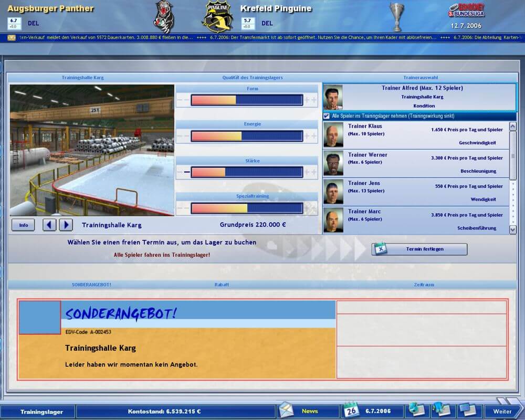
Task: Click the 6.7 rating box under Augsburger Panther
Action: pos(14,23)
